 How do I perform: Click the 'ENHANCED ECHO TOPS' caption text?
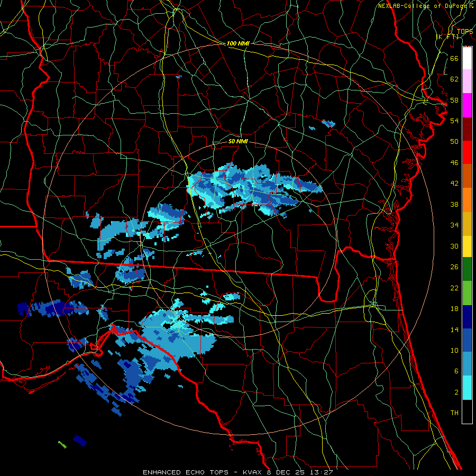click(186, 472)
